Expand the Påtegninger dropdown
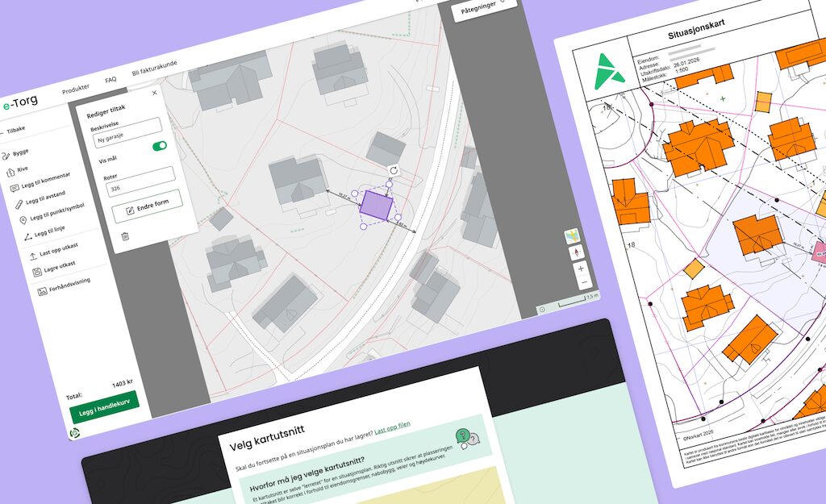This screenshot has height=504, width=826. (x=484, y=9)
